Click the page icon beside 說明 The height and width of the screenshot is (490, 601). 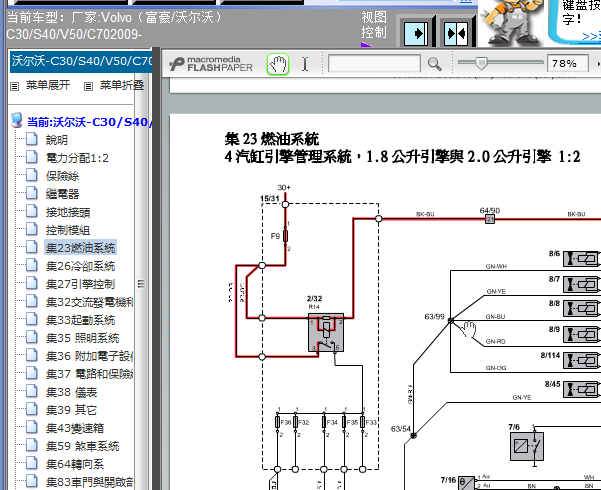pyautogui.click(x=32, y=139)
